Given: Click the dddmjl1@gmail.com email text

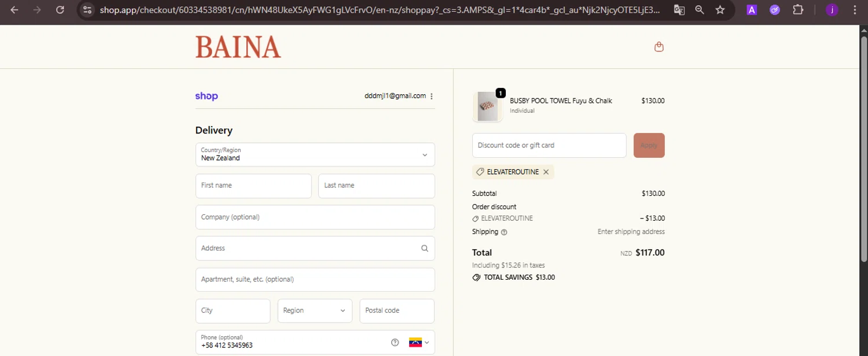Looking at the screenshot, I should (x=395, y=96).
